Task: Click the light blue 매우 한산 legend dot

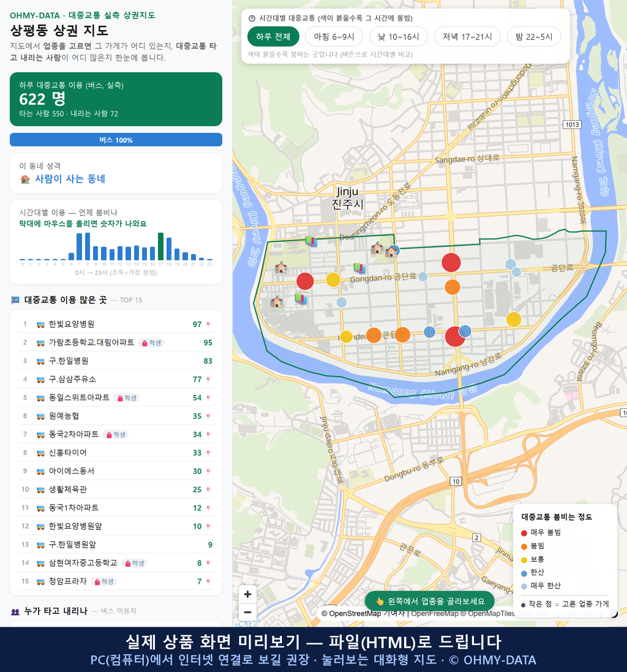Action: pyautogui.click(x=524, y=586)
